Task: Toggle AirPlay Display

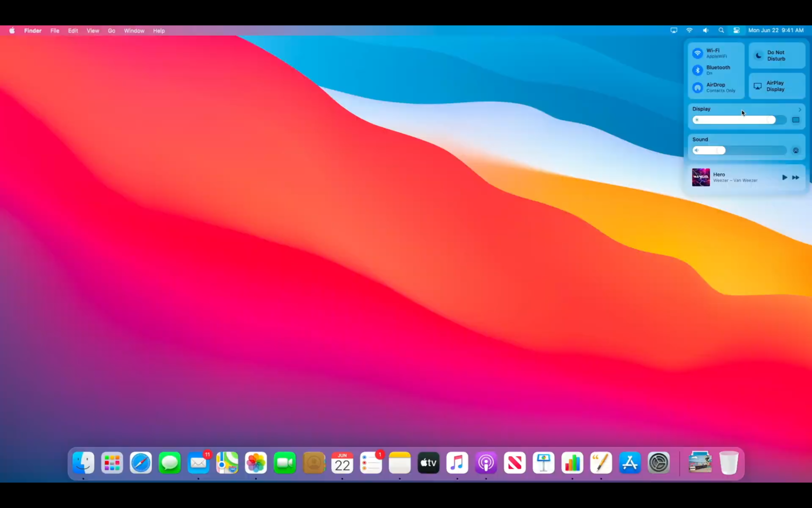Action: (776, 86)
